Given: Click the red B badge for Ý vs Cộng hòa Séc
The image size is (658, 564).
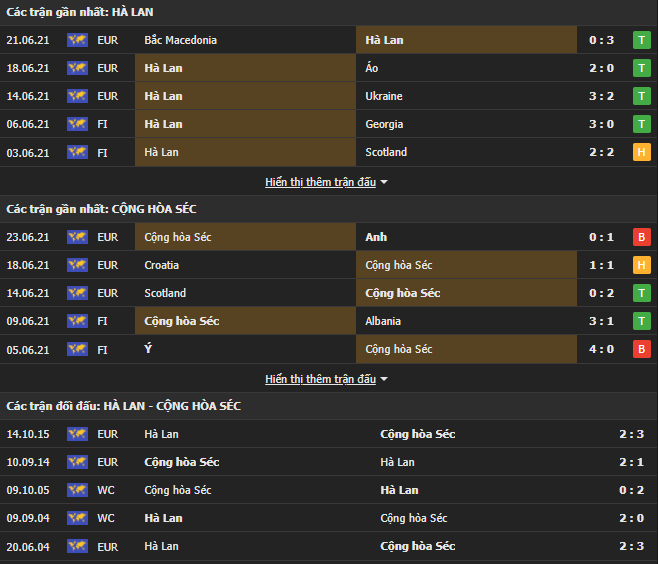Looking at the screenshot, I should point(641,349).
